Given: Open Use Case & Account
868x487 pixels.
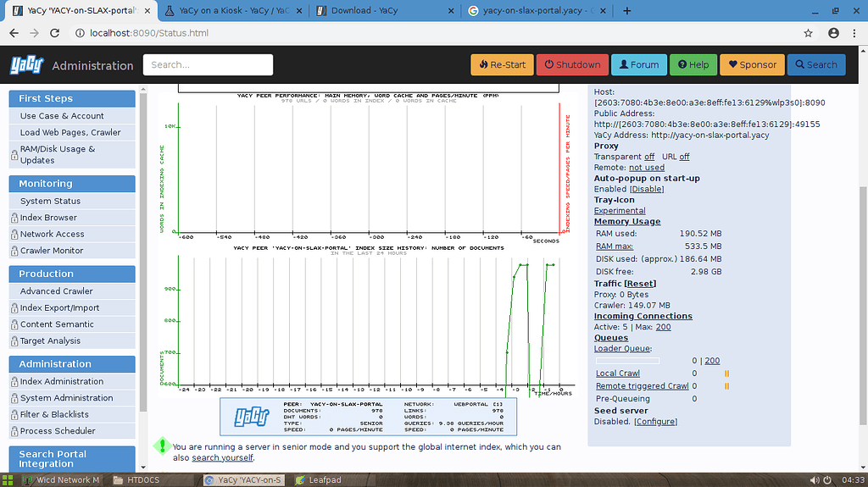Looking at the screenshot, I should pos(72,116).
